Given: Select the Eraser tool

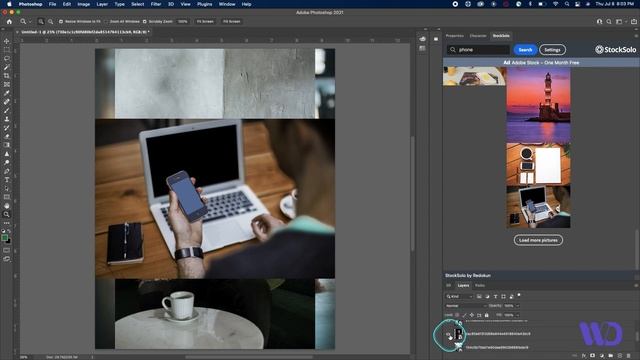Looking at the screenshot, I should pyautogui.click(x=7, y=136).
